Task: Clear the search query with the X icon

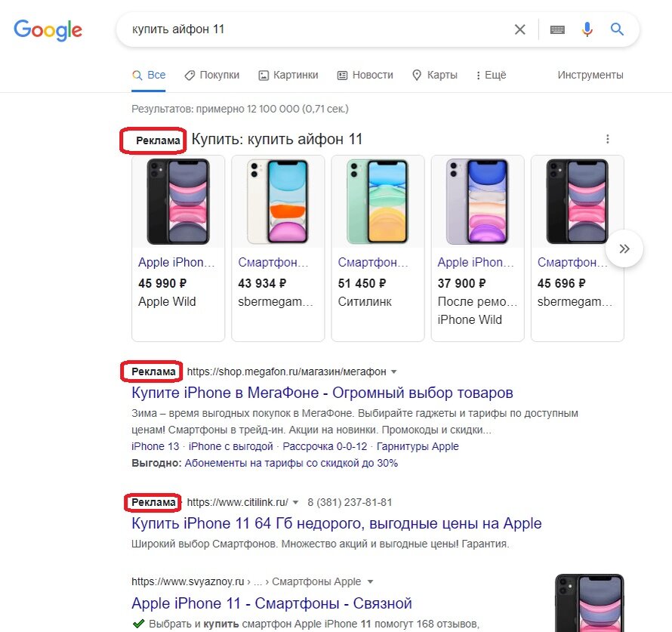Action: (519, 29)
